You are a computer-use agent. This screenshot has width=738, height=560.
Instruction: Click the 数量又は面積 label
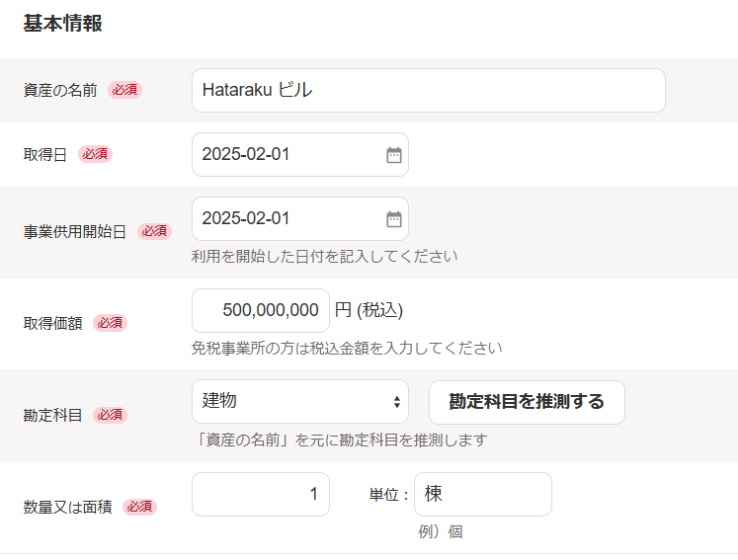tap(67, 507)
